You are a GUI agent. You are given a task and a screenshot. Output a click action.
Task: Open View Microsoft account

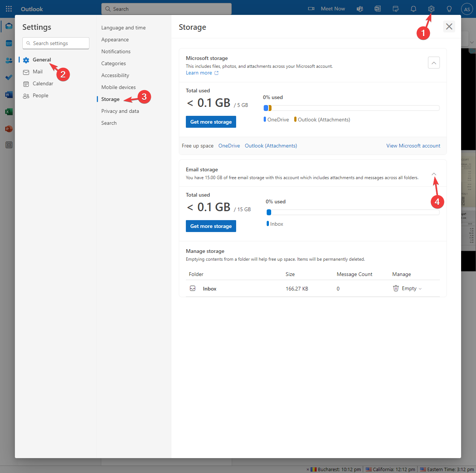tap(413, 146)
